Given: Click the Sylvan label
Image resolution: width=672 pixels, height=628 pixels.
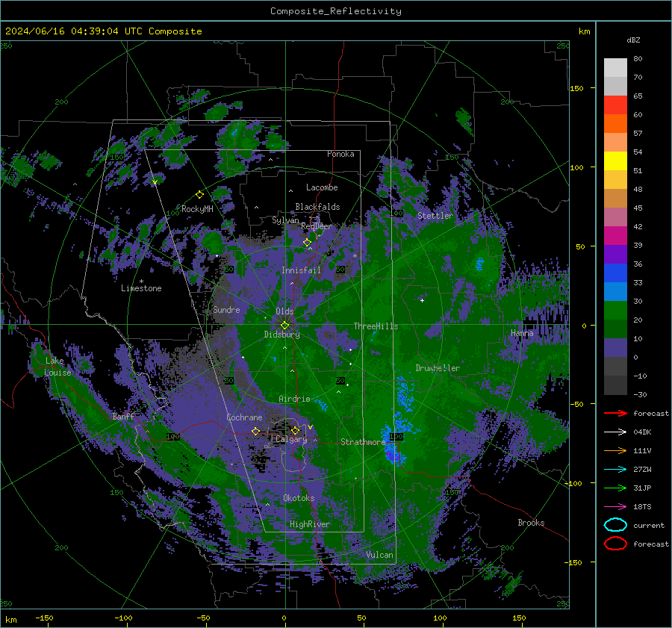Looking at the screenshot, I should [285, 220].
